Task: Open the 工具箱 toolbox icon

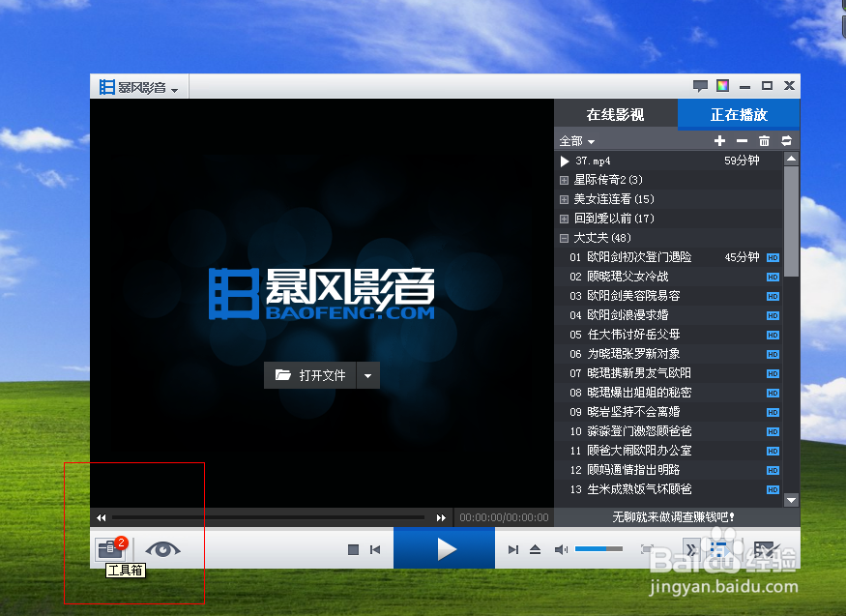Action: tap(110, 549)
